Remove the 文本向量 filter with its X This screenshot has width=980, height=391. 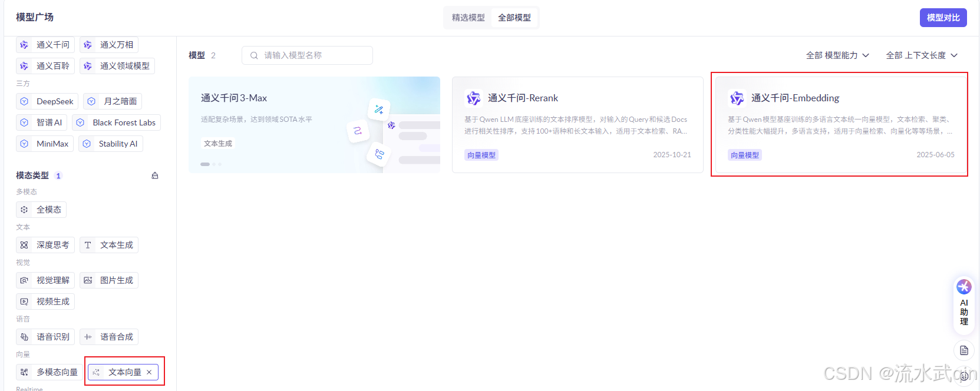point(149,372)
